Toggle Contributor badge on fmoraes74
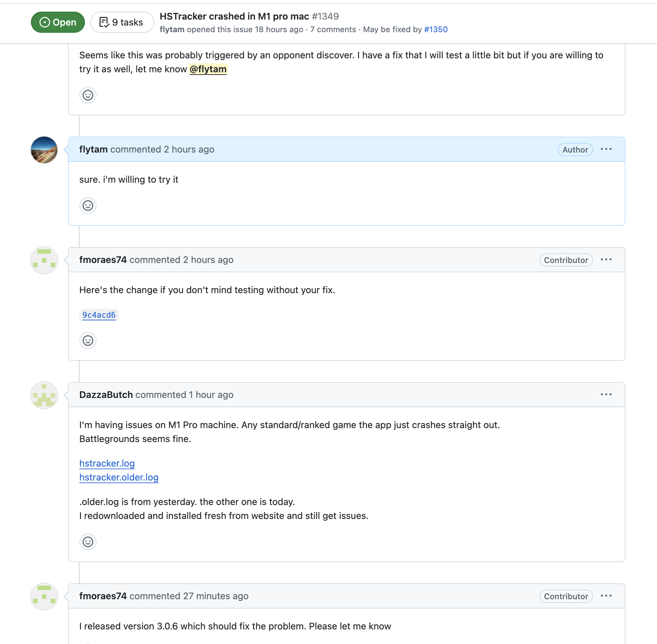Image resolution: width=657 pixels, height=644 pixels. [565, 259]
